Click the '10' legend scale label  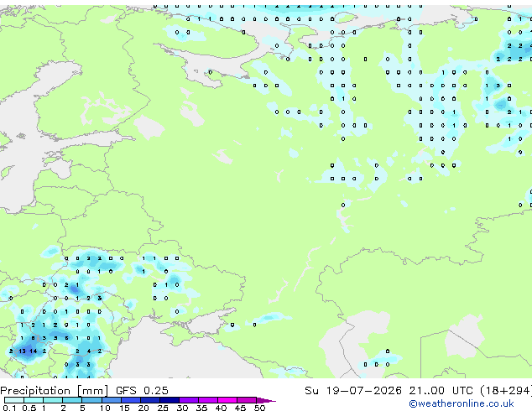click(105, 408)
